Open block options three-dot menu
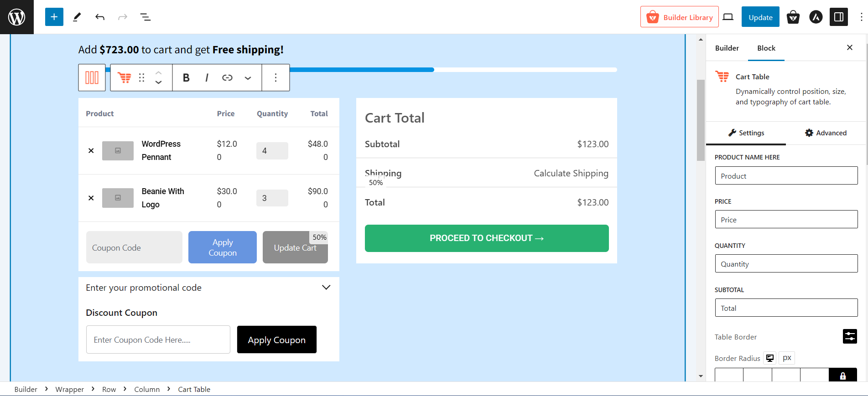 pos(275,77)
